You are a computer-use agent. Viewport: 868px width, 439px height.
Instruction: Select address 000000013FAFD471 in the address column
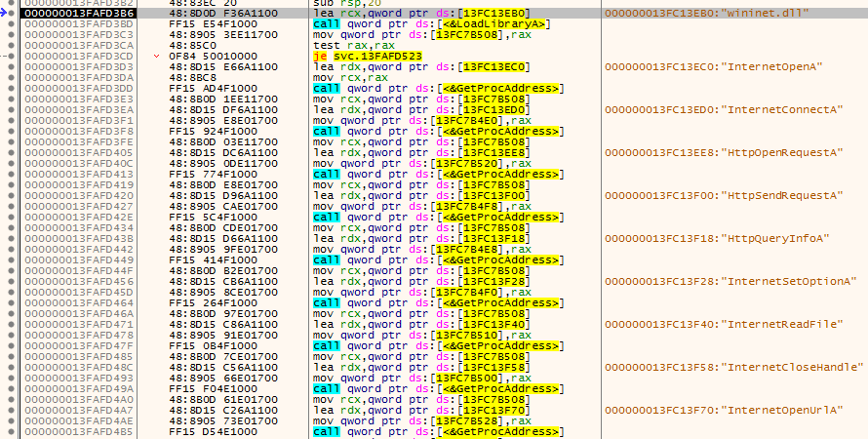point(79,324)
